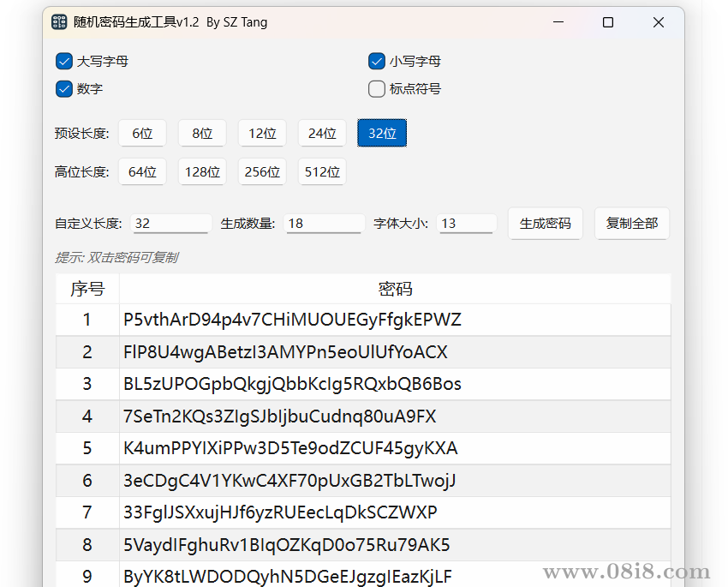The image size is (728, 587).
Task: Click the 字体大小 font size field
Action: 467,223
